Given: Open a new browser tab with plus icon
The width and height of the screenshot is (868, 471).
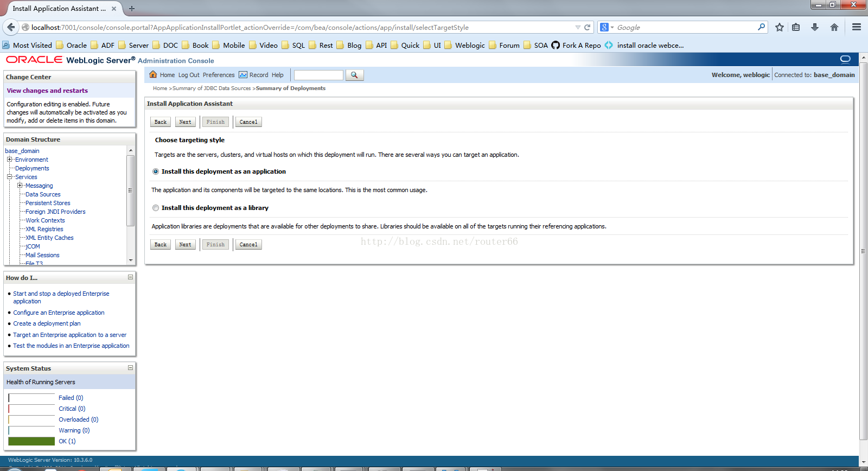Looking at the screenshot, I should point(132,9).
